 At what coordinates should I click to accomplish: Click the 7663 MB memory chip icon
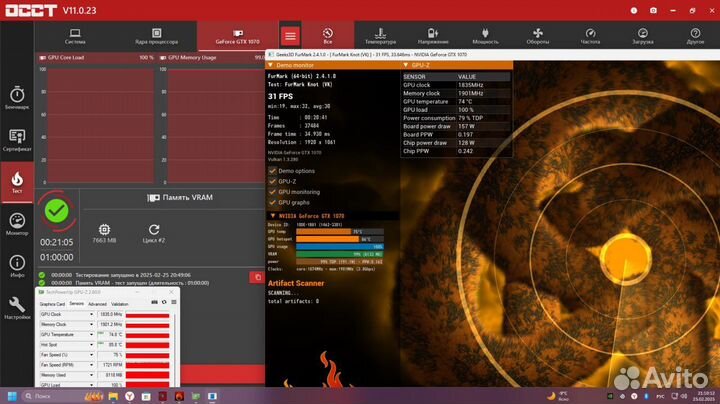[104, 229]
